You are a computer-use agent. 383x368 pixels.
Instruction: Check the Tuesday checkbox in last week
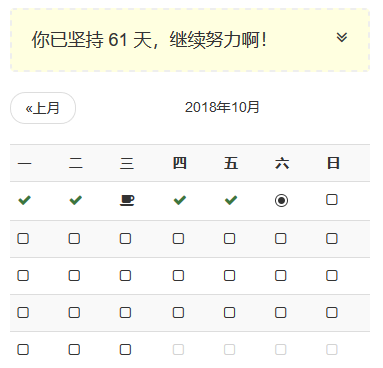(x=74, y=349)
